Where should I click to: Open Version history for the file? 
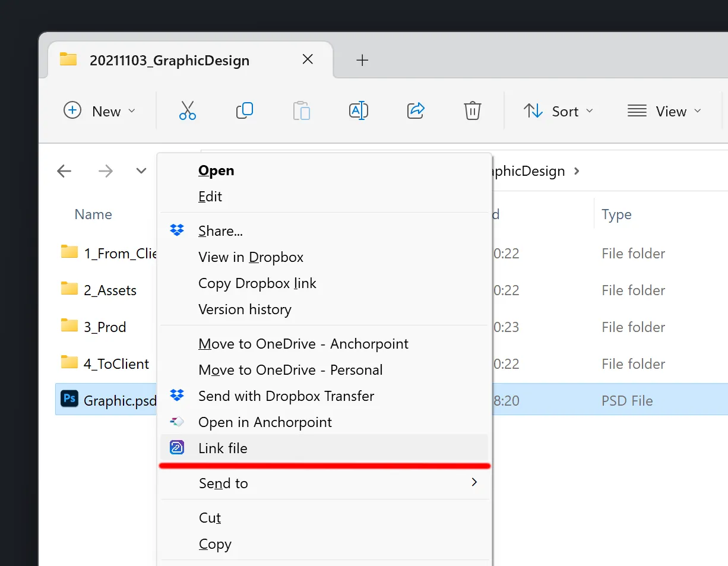click(245, 309)
